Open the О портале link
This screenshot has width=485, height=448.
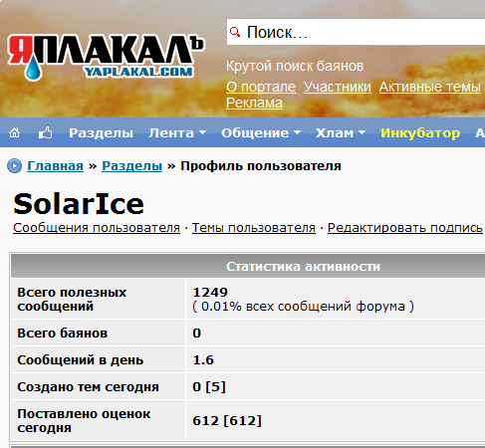coord(261,87)
